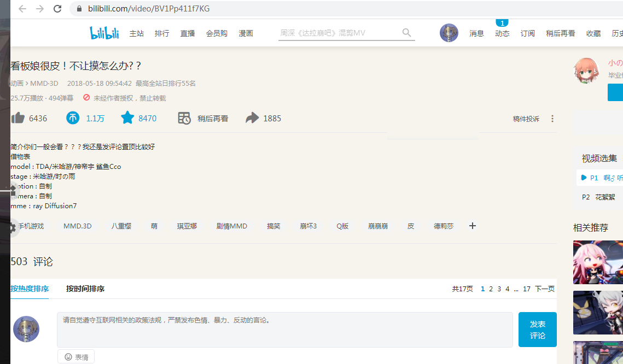Go to comment page 2
623x364 pixels.
pos(491,288)
